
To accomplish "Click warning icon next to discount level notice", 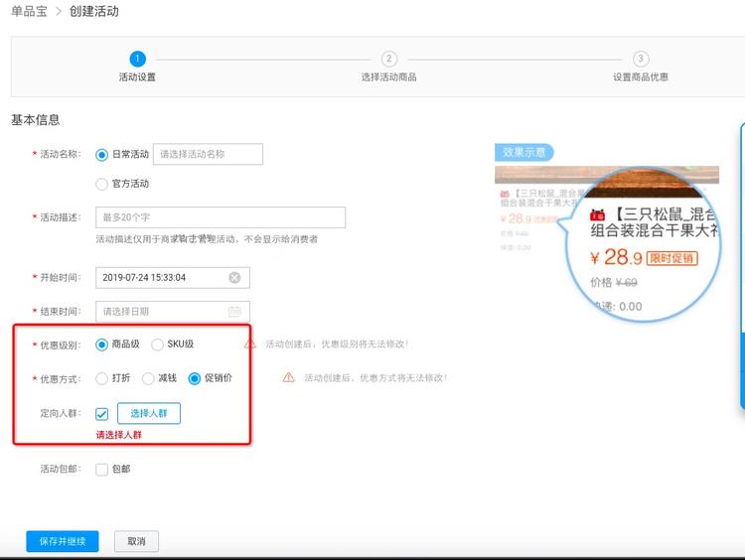I will pos(250,345).
